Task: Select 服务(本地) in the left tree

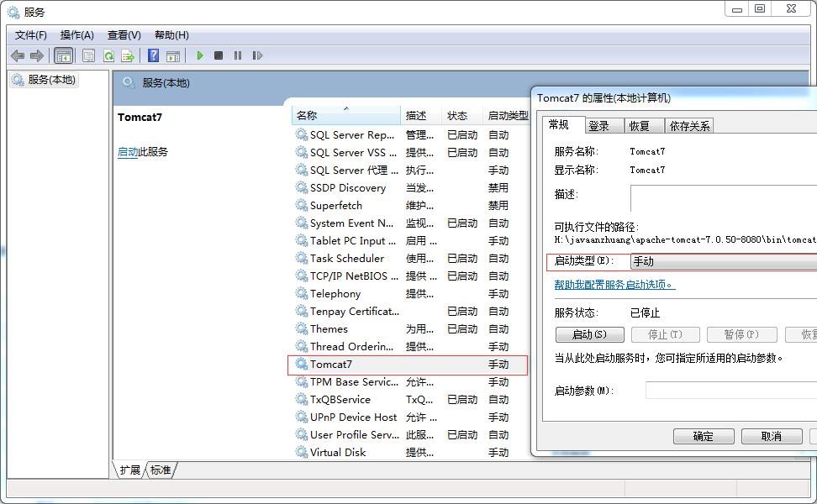Action: click(45, 80)
